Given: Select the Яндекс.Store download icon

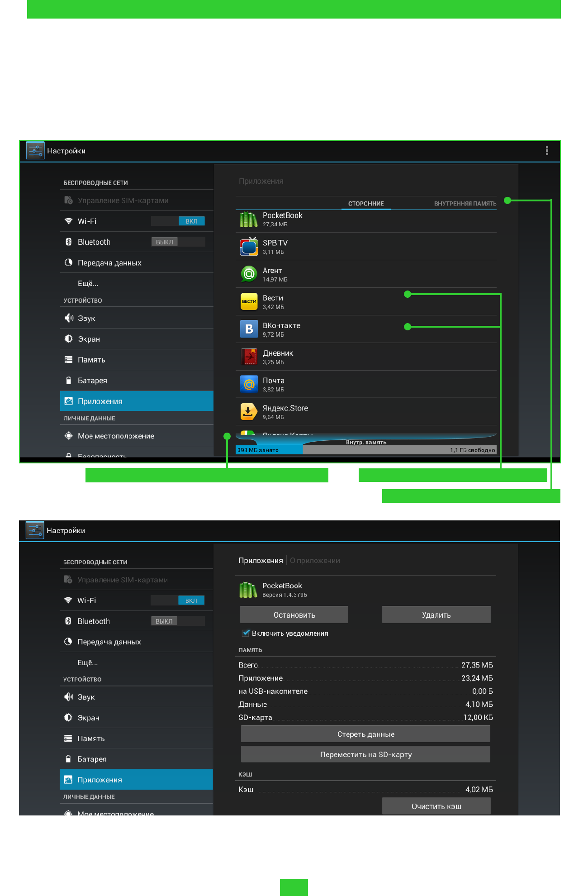Looking at the screenshot, I should [x=249, y=412].
